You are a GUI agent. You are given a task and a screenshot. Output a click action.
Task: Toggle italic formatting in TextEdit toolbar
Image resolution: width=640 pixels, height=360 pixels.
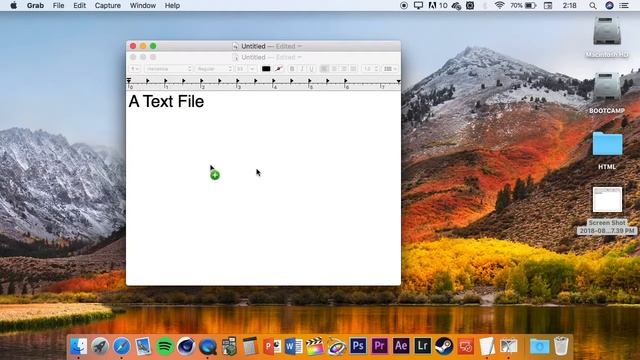(302, 69)
